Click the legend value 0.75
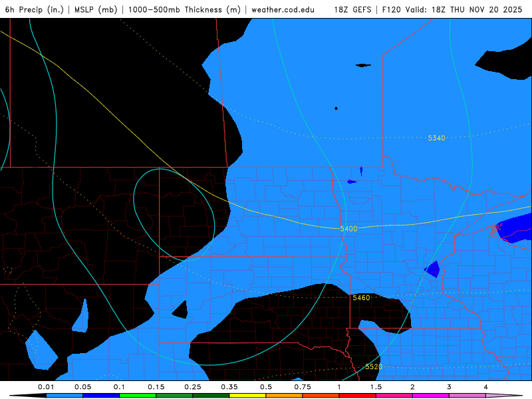 click(303, 387)
